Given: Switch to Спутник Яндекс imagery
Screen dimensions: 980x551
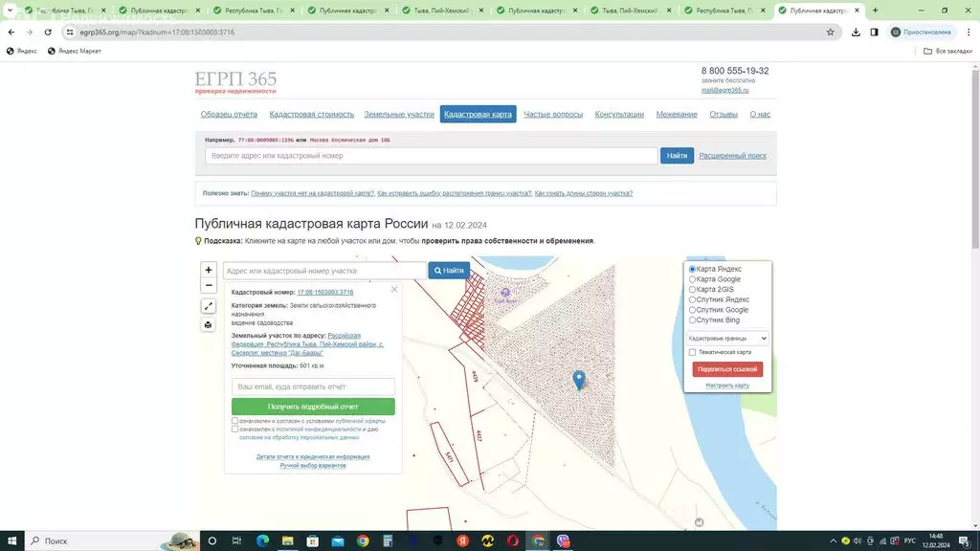Looking at the screenshot, I should (x=693, y=299).
